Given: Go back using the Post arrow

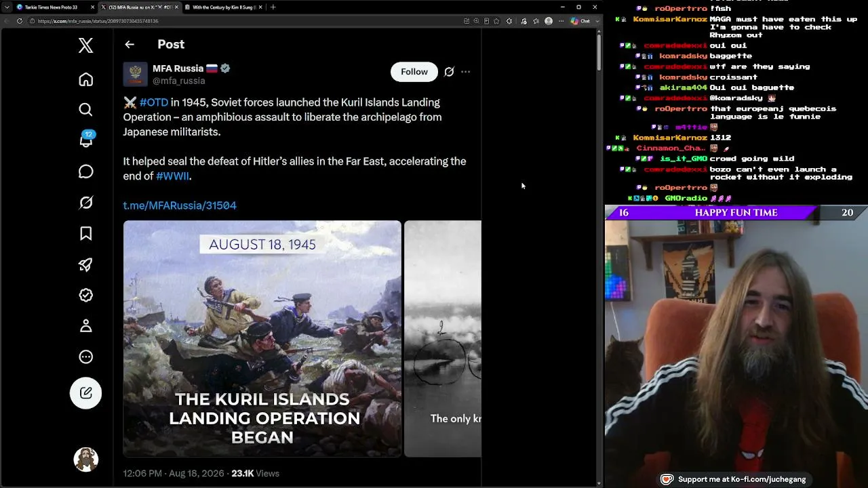Looking at the screenshot, I should pos(130,45).
